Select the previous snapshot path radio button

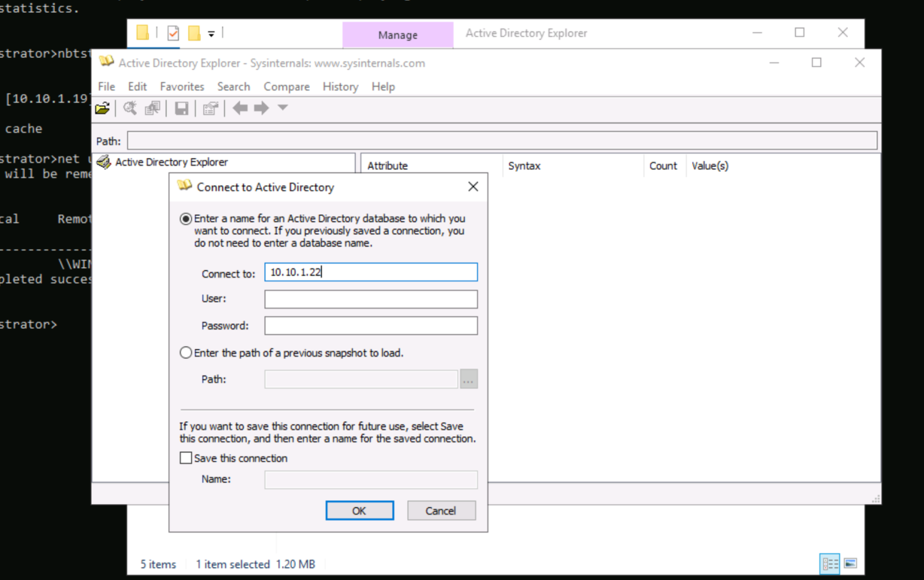click(x=186, y=353)
